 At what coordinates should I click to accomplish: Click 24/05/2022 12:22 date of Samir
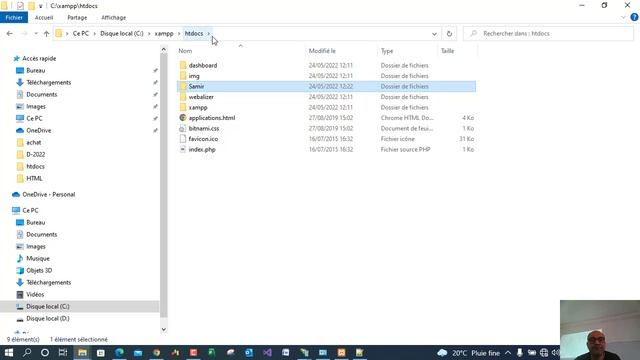(x=331, y=87)
